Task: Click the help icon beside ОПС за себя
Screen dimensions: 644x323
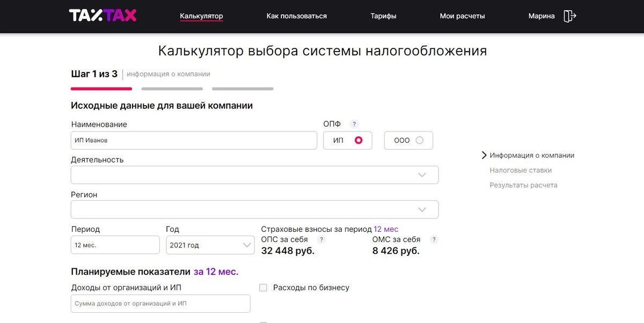Action: click(321, 240)
